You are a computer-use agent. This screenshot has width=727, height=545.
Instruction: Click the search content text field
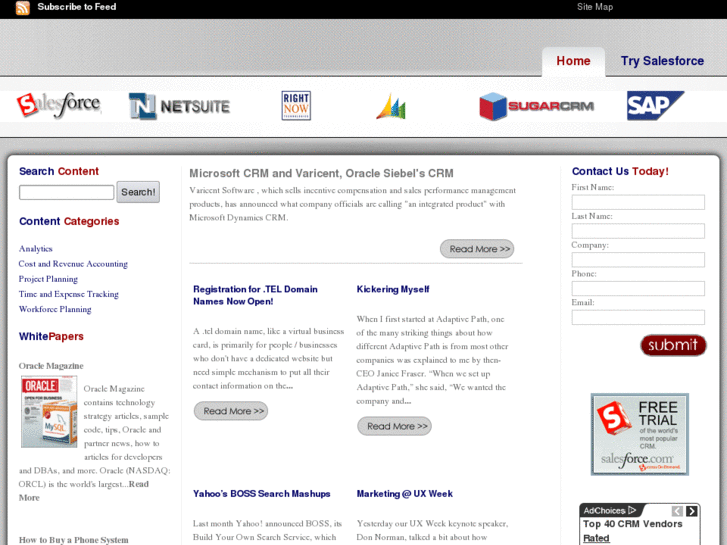pyautogui.click(x=66, y=192)
